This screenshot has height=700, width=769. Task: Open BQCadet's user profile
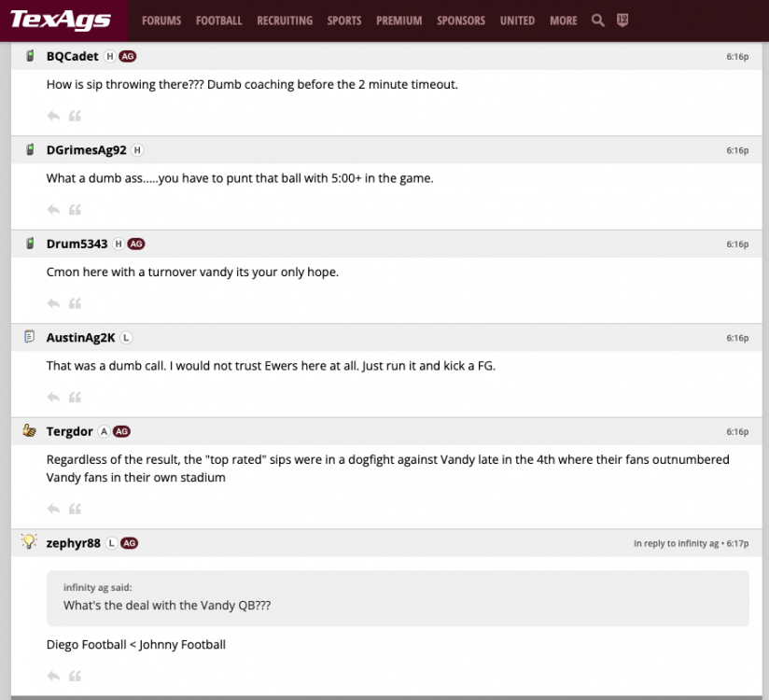(72, 56)
